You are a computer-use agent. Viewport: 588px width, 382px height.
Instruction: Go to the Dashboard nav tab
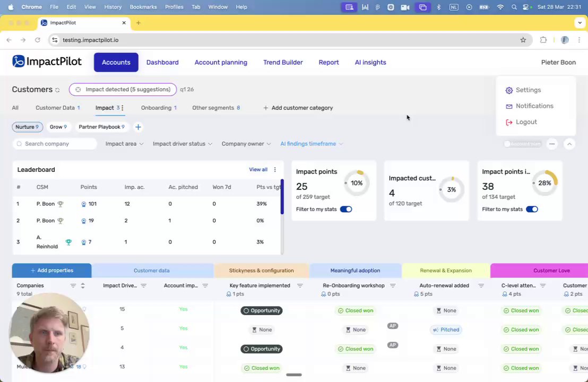(162, 62)
